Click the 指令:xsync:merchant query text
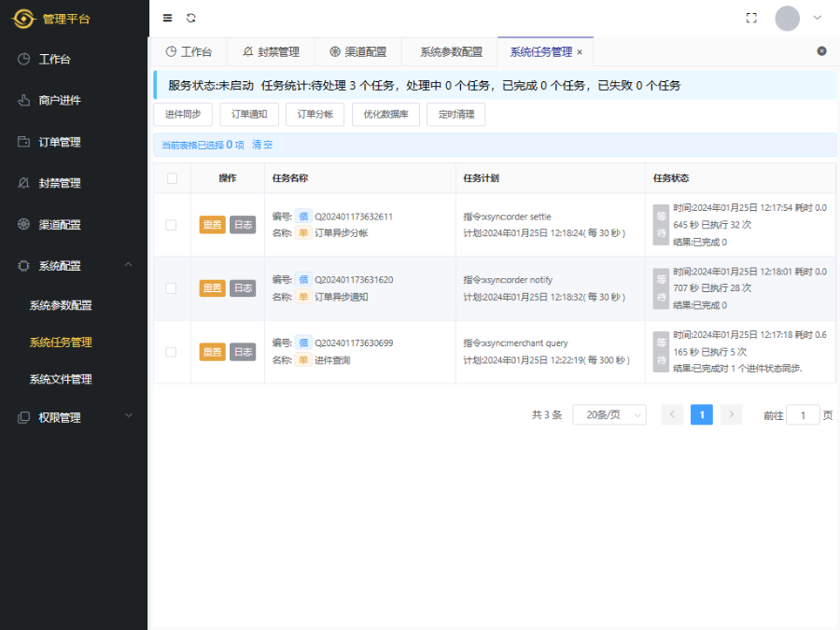Screen dimensions: 840x630 516,343
